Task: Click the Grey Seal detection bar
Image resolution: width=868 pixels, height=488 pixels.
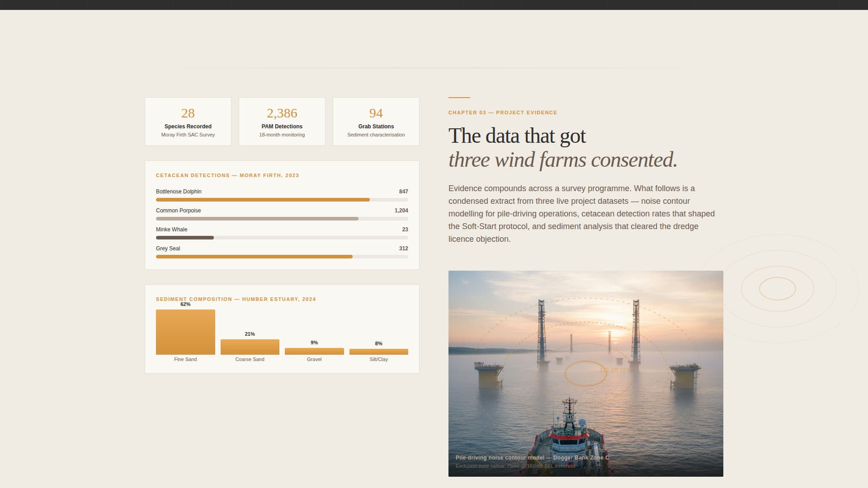Action: click(254, 256)
